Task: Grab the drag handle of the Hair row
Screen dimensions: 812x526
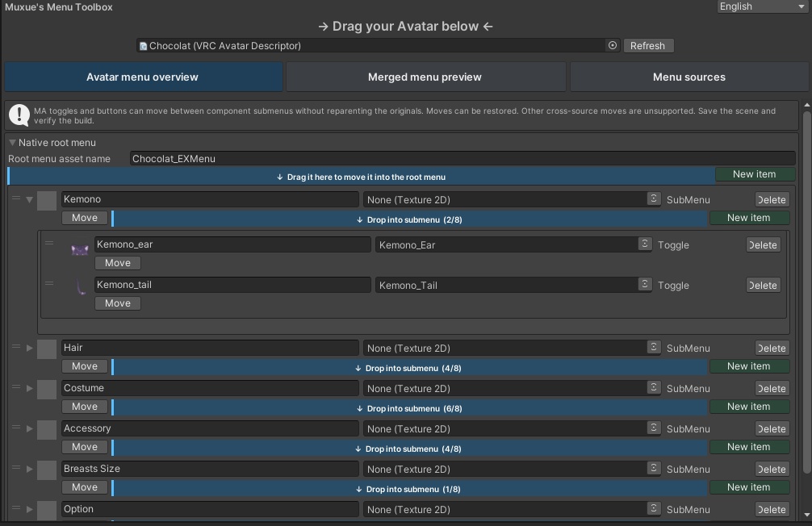Action: point(16,346)
